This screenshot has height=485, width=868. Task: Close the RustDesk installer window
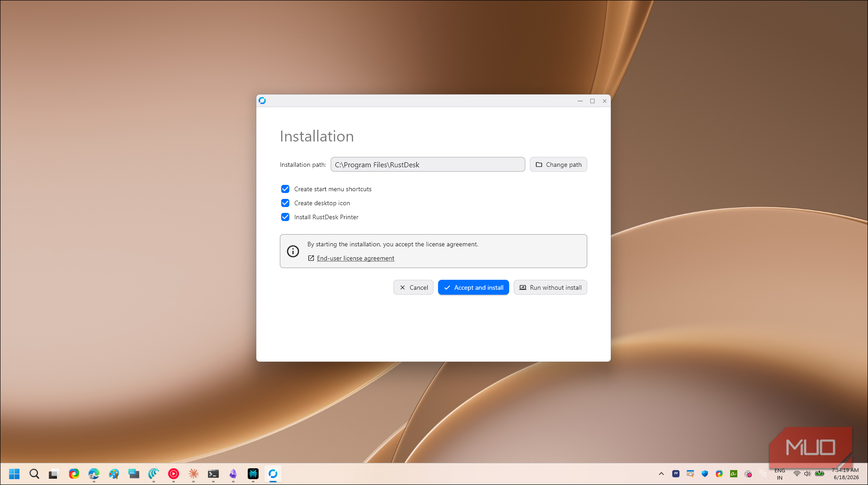pos(604,101)
